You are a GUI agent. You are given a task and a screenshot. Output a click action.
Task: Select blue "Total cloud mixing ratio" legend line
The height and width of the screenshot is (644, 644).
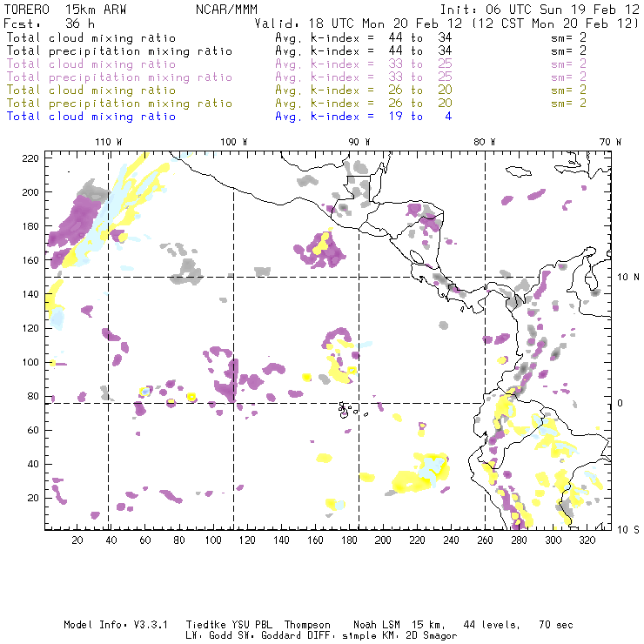pos(91,117)
